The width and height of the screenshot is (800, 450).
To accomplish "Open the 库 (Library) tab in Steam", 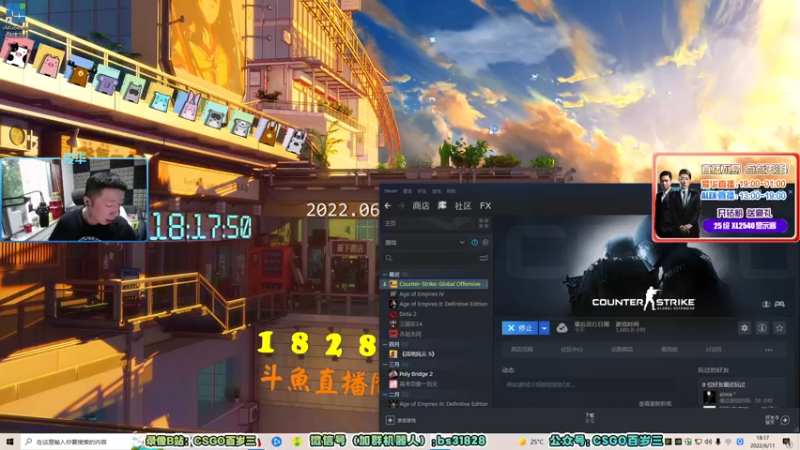I will click(442, 206).
